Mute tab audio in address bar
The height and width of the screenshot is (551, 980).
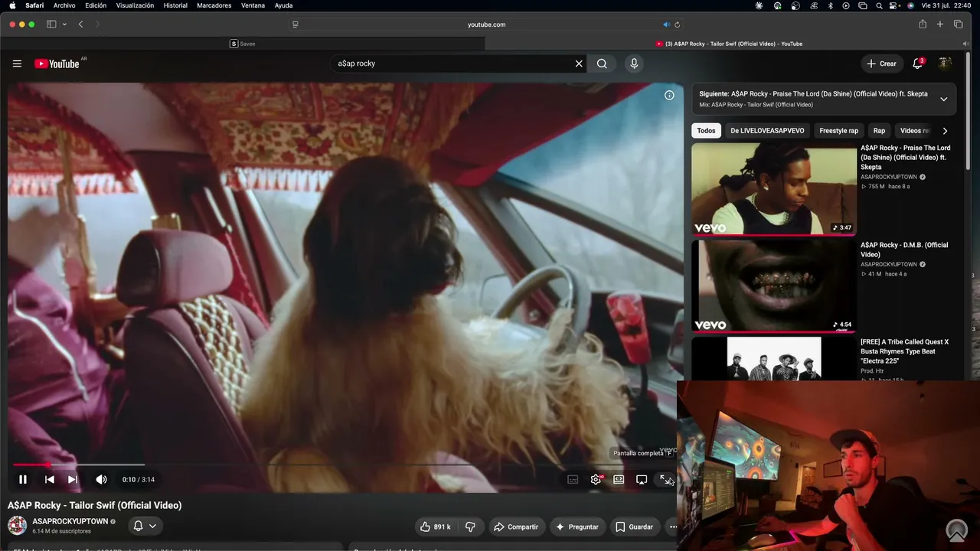[666, 24]
